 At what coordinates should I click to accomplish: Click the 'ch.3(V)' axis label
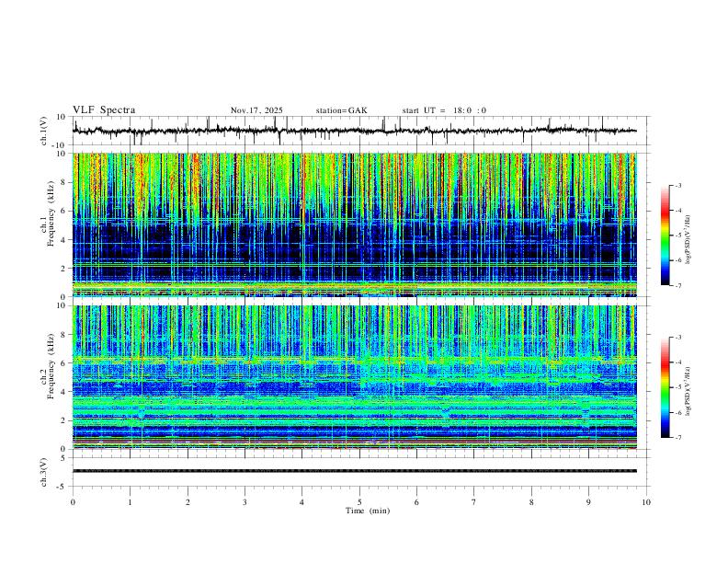click(44, 472)
